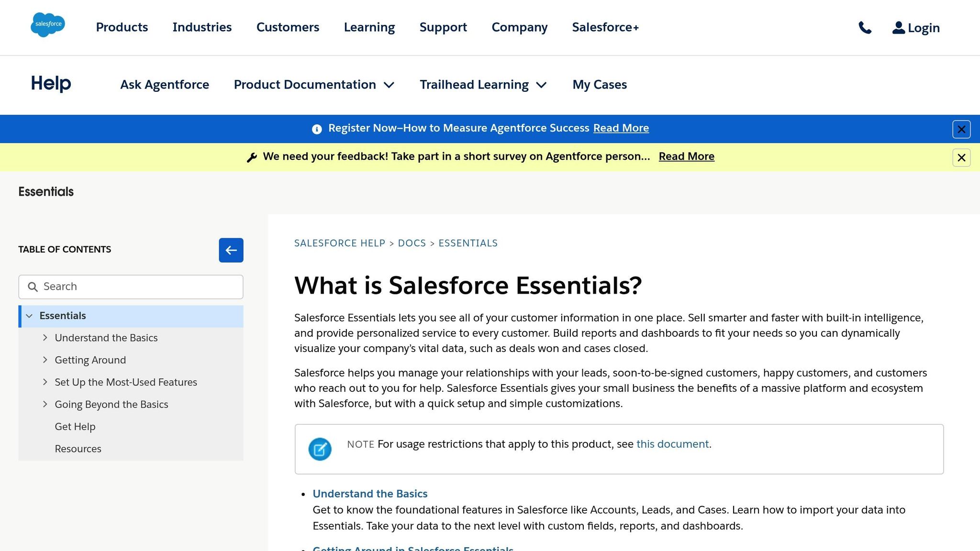Image resolution: width=980 pixels, height=551 pixels.
Task: Expand Going Beyond the Basics chevron
Action: coord(45,404)
